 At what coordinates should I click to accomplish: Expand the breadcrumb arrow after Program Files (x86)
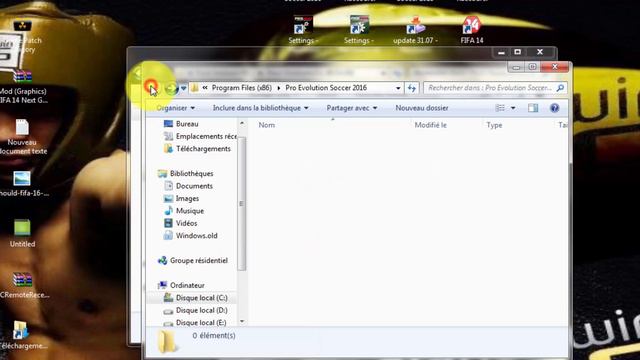[x=279, y=88]
